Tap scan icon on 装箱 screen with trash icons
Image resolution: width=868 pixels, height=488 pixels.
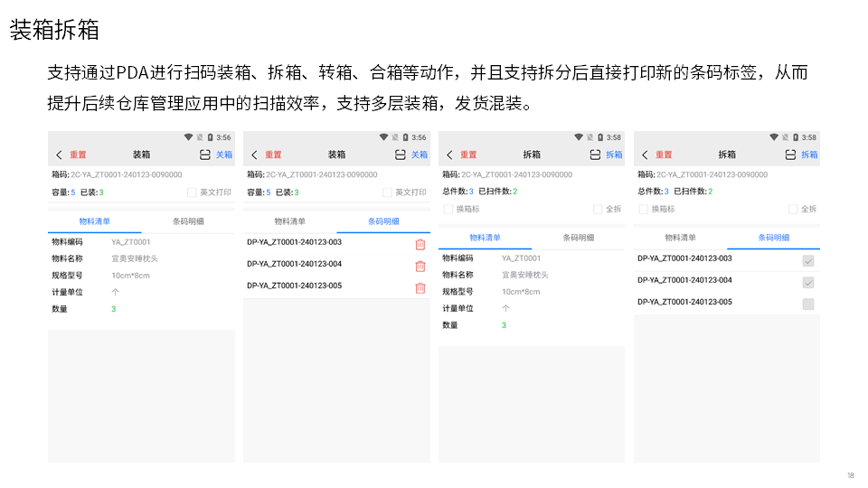400,155
